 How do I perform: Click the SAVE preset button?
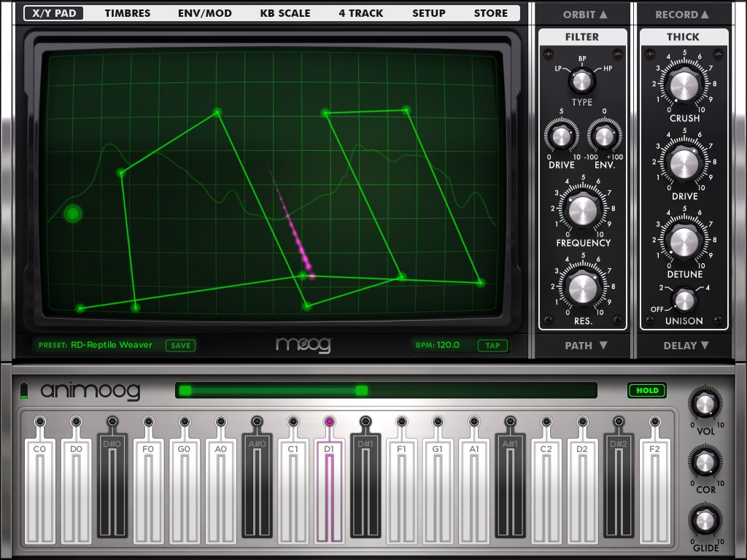pos(181,345)
